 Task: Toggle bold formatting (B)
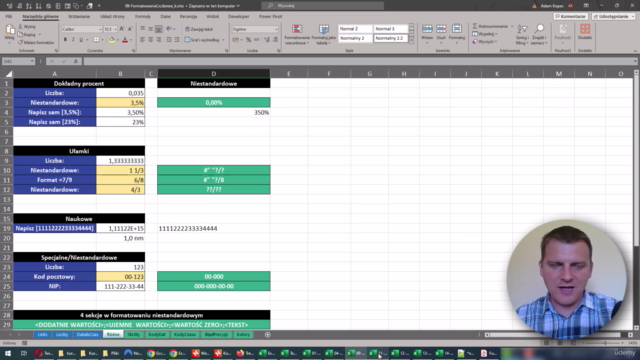point(65,40)
